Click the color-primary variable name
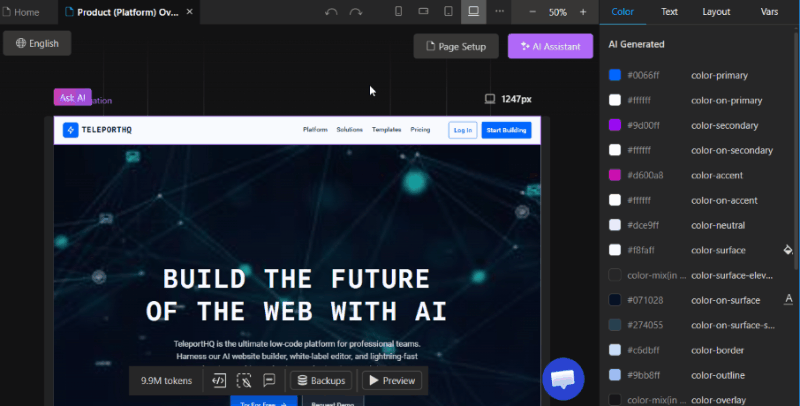The height and width of the screenshot is (406, 800). tap(719, 75)
